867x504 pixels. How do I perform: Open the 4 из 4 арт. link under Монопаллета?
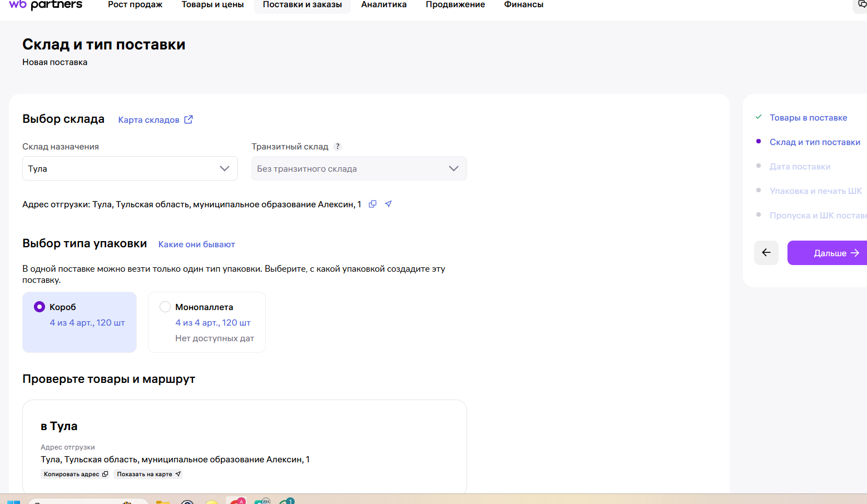(213, 323)
